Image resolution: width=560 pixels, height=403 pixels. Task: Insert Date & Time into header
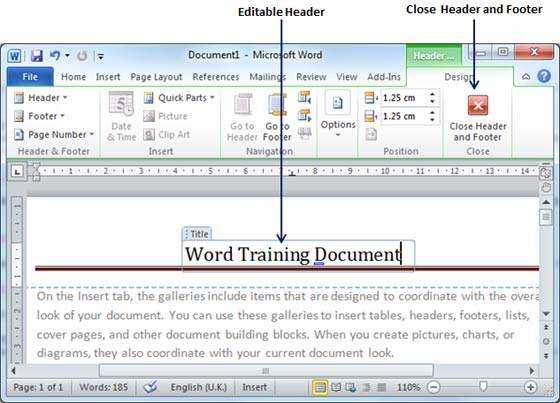(121, 116)
